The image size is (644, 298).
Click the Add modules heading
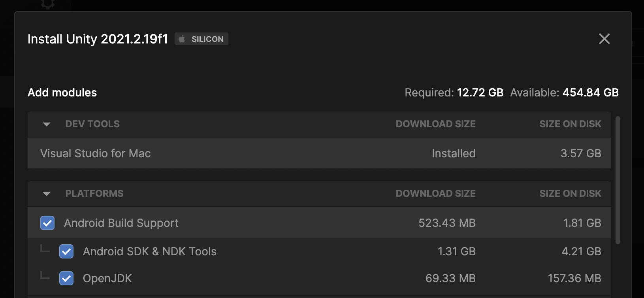pos(62,92)
